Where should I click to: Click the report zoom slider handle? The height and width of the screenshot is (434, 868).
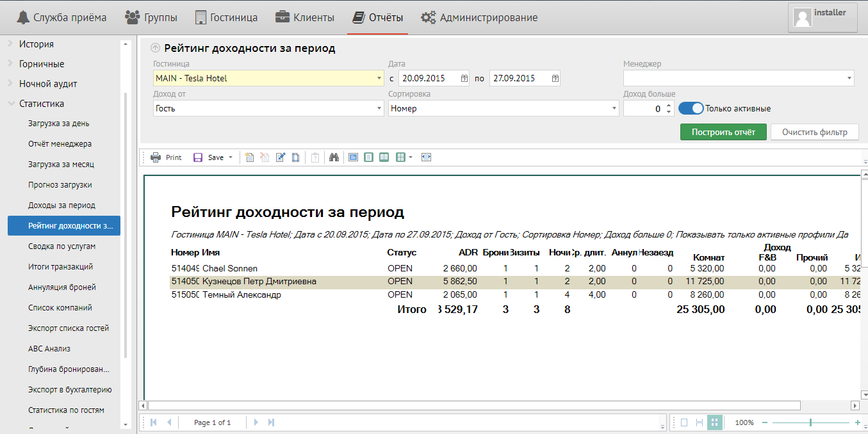point(811,422)
